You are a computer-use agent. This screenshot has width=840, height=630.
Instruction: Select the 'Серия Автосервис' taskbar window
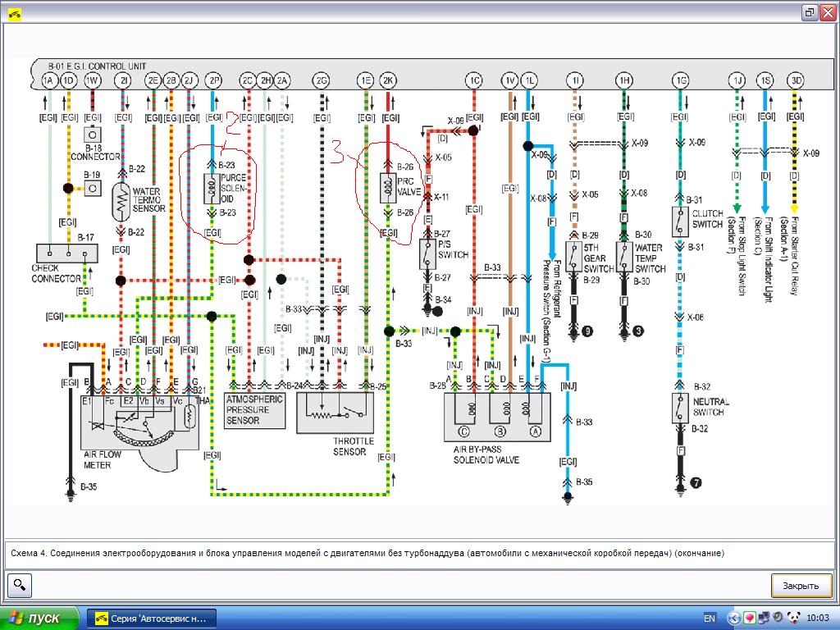(151, 618)
